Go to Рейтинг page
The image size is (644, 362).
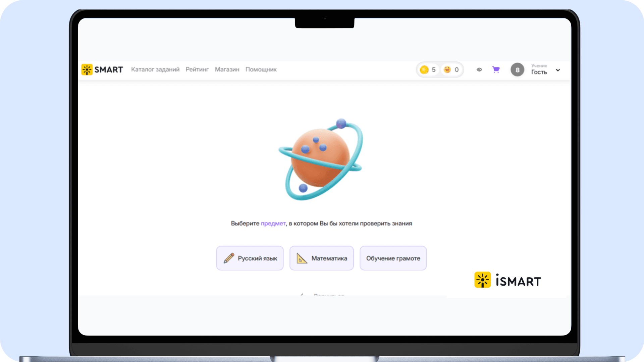pyautogui.click(x=197, y=70)
